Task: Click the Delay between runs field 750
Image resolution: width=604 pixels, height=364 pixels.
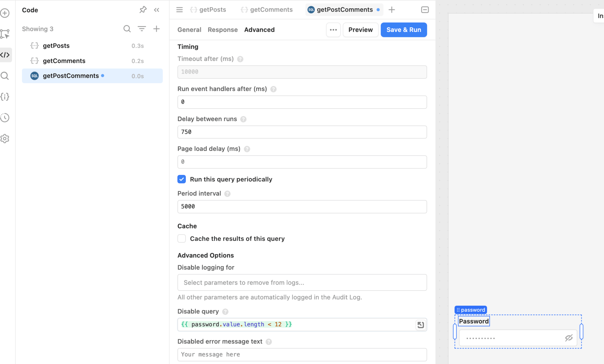Action: coord(302,132)
